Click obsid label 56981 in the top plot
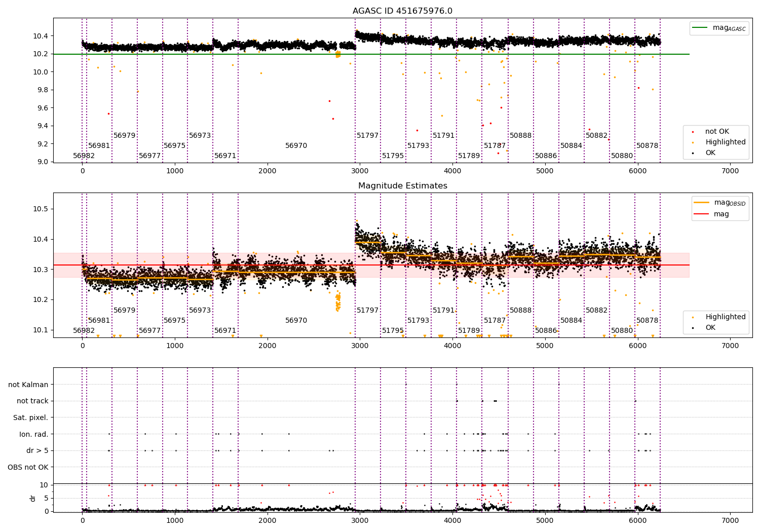760x532 pixels. (99, 146)
